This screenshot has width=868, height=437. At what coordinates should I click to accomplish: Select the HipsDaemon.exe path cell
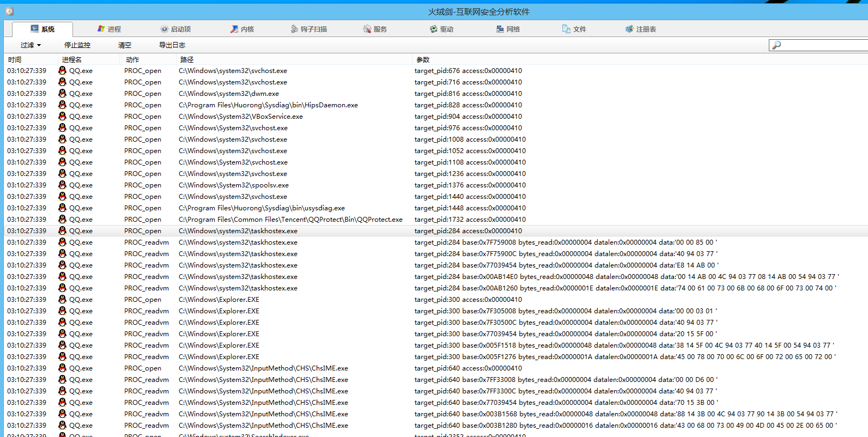[268, 105]
